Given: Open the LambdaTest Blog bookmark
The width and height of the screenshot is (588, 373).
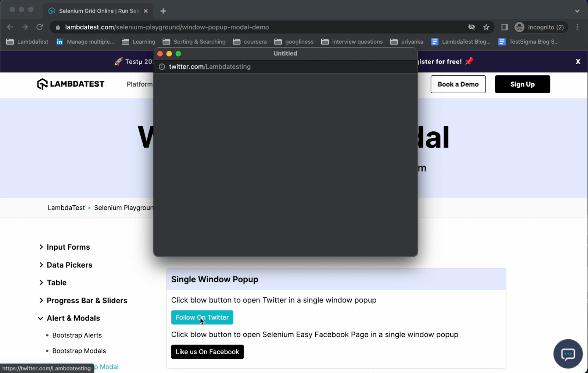Looking at the screenshot, I should click(x=461, y=42).
